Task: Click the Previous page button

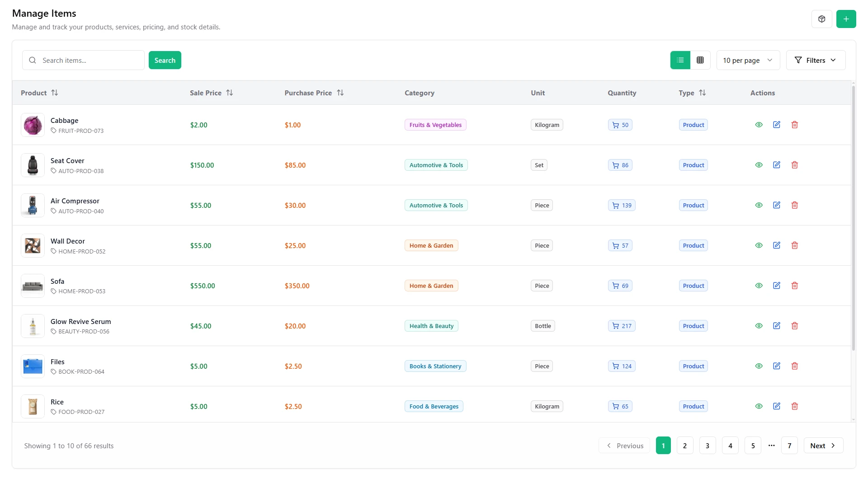Action: tap(624, 446)
